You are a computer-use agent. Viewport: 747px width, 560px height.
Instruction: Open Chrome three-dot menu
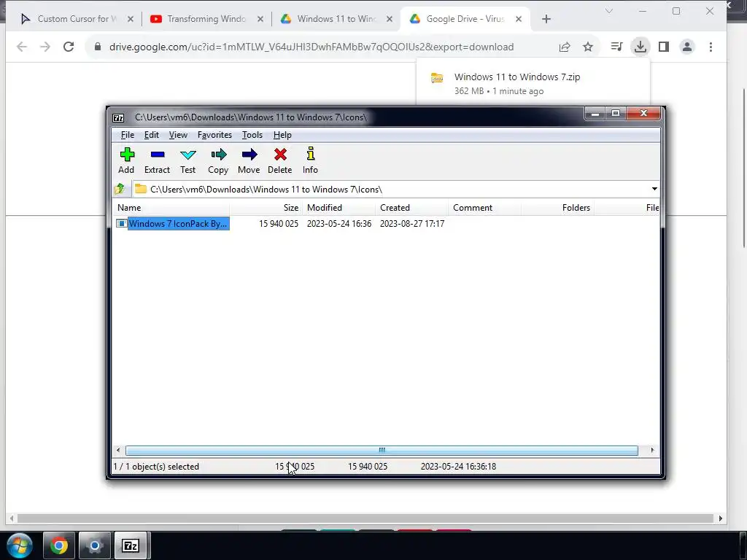(711, 47)
